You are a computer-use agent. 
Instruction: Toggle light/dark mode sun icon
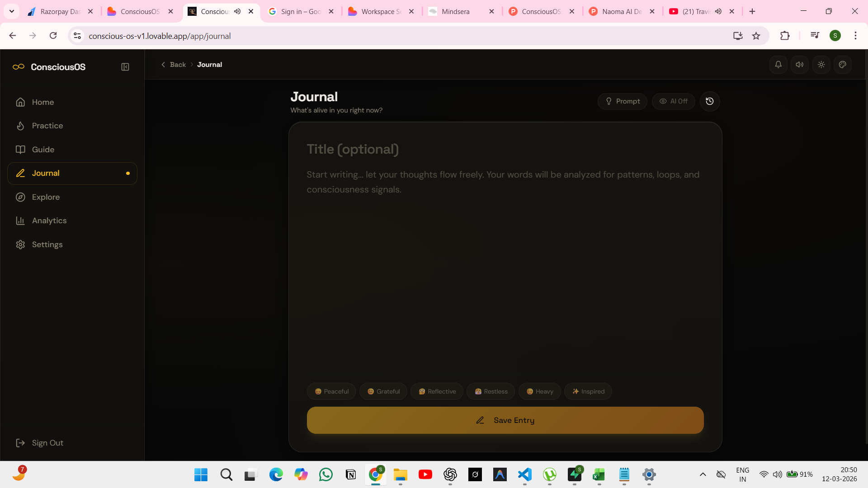821,65
